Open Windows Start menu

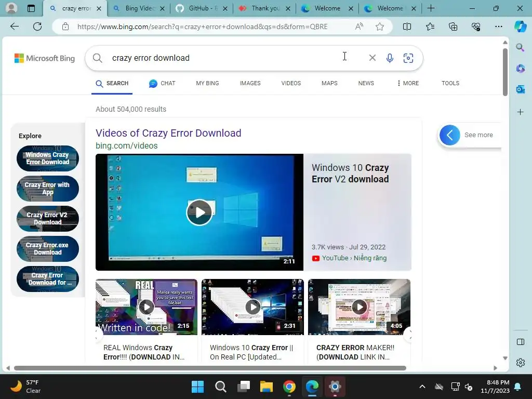pos(197,387)
